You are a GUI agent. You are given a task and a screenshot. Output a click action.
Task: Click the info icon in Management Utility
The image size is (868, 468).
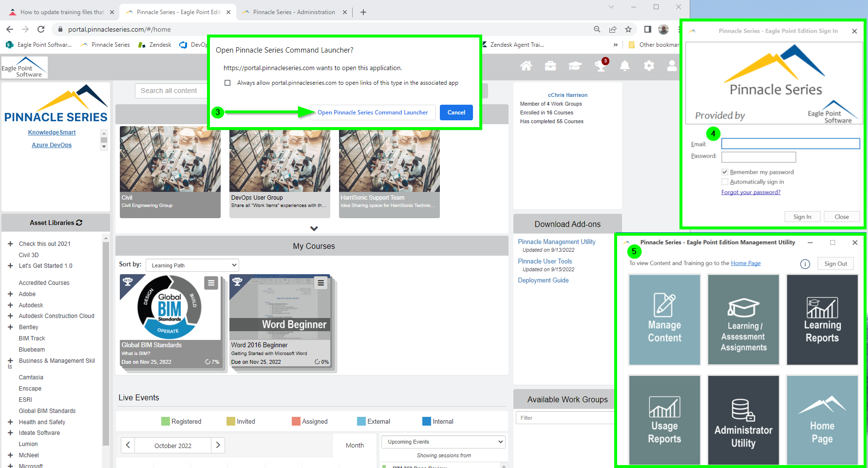pos(805,264)
